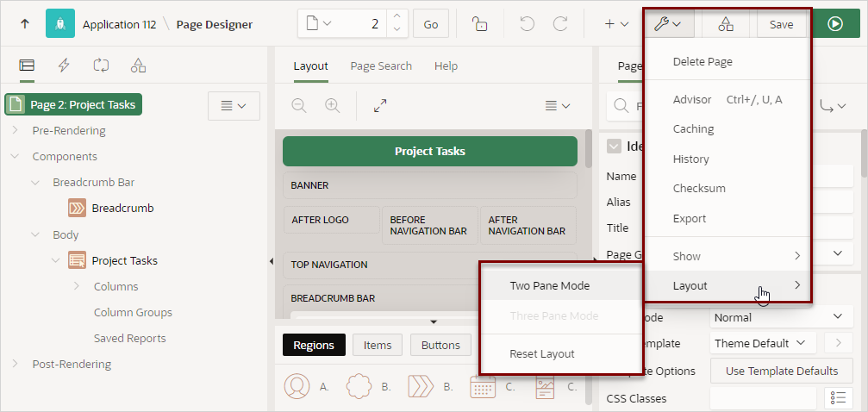Image resolution: width=868 pixels, height=412 pixels.
Task: Increment page number with up stepper
Action: click(397, 18)
